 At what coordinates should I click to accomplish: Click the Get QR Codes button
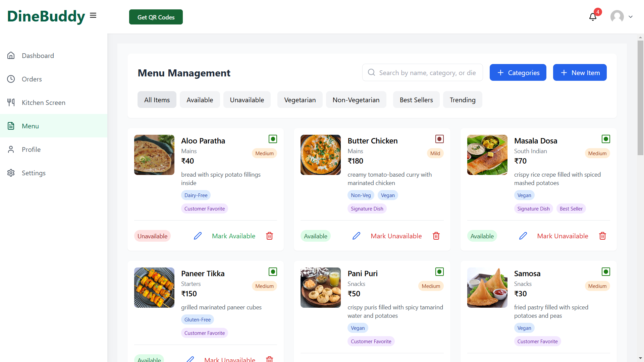coord(156,17)
